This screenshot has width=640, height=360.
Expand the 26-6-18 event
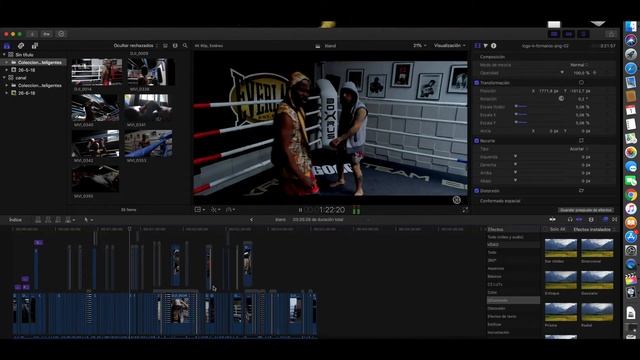pos(7,93)
